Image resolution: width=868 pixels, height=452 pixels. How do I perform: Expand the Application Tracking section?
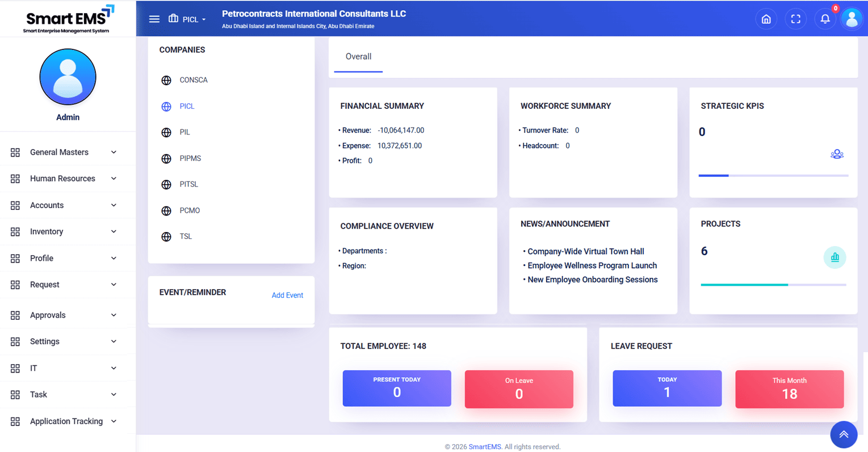coord(66,421)
